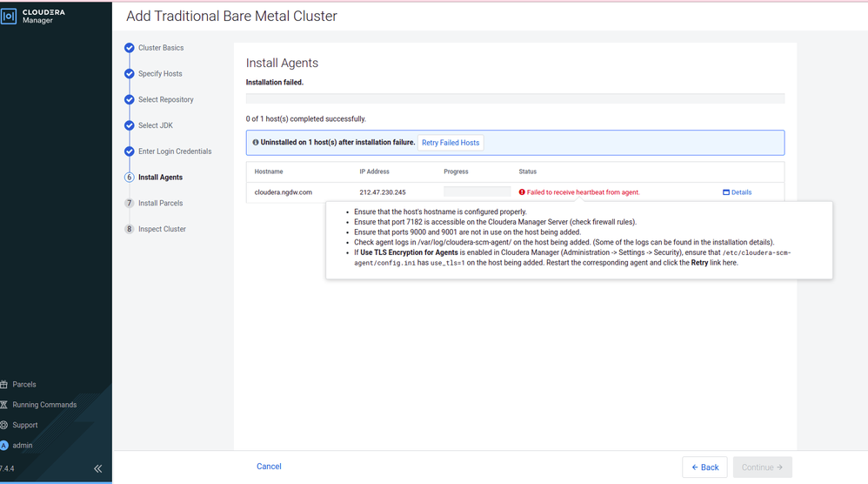
Task: Click the Cluster Basics step checkmark
Action: (x=129, y=48)
